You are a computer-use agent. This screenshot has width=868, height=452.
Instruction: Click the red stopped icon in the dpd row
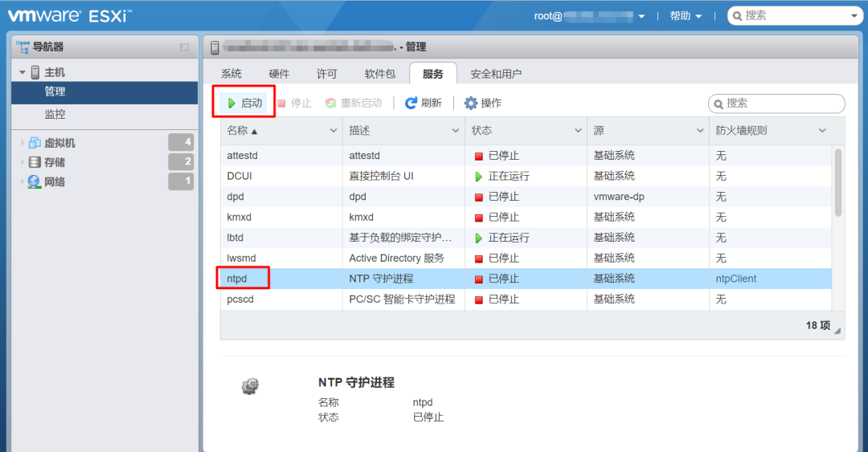[x=479, y=197]
